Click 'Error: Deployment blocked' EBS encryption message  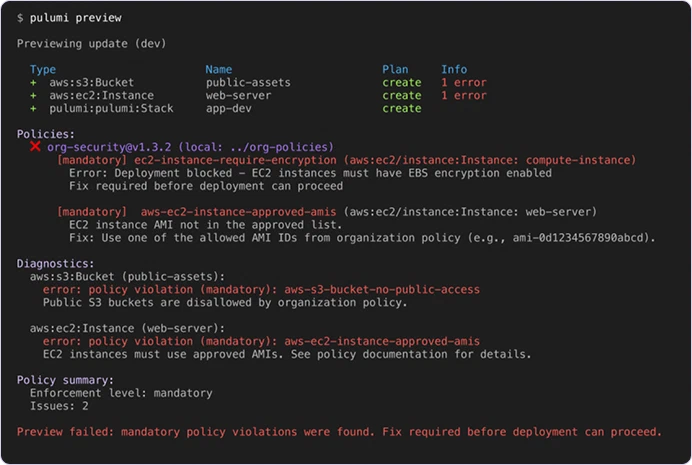[x=310, y=173]
